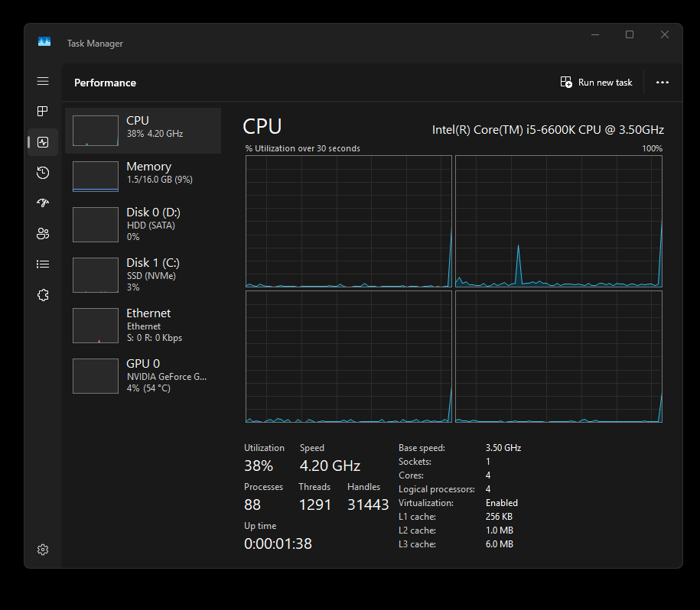
Task: Open the Users page icon
Action: [x=43, y=234]
